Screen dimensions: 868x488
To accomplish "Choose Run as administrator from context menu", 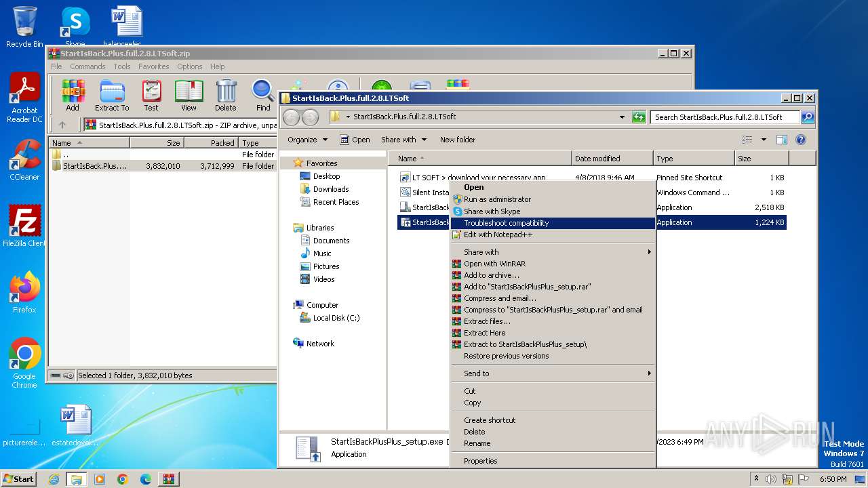I will (x=553, y=199).
